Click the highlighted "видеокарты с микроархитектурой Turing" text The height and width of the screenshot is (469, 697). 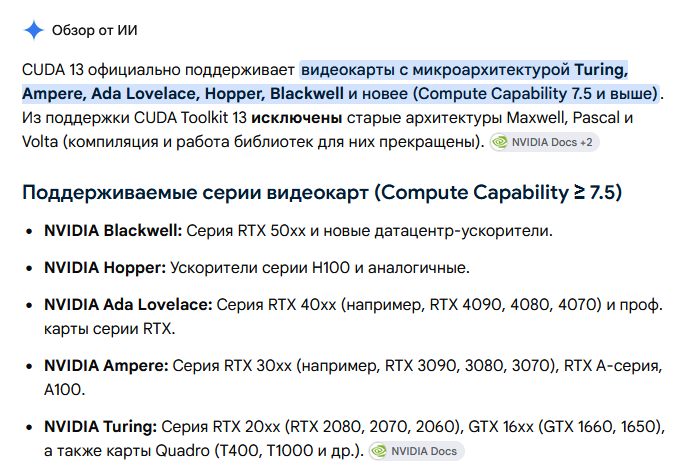pos(465,70)
